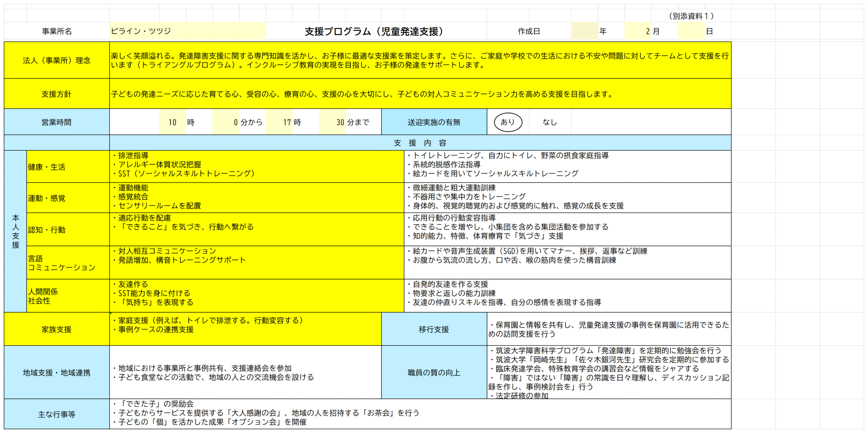
Task: Click the 送迎実施の有無 header cell
Action: click(434, 122)
